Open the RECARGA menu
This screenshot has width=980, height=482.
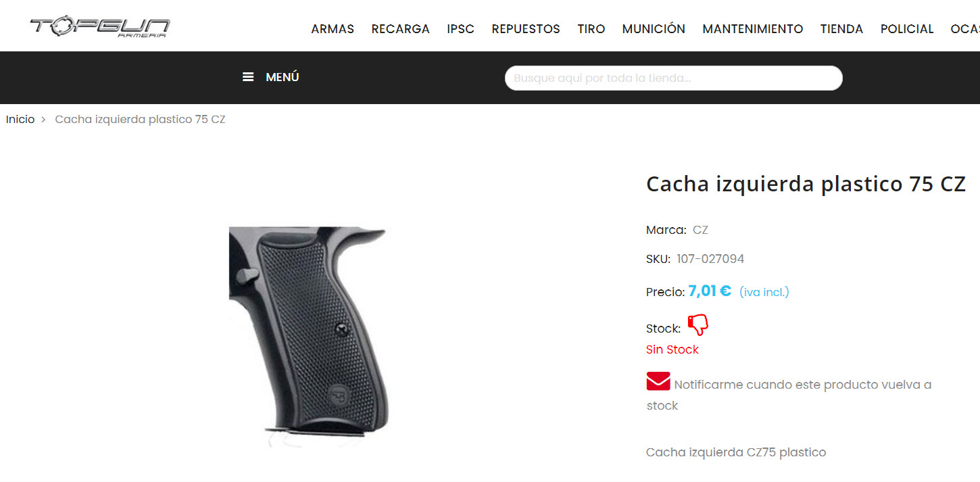400,29
